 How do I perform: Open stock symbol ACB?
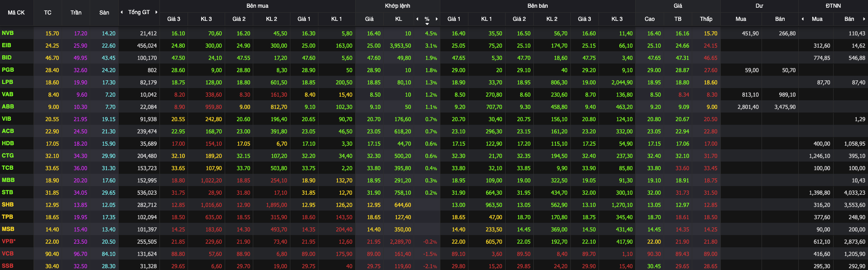[x=8, y=131]
